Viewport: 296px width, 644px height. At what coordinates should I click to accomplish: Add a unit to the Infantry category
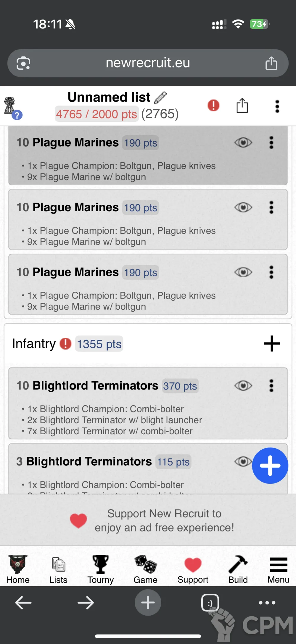pos(271,344)
